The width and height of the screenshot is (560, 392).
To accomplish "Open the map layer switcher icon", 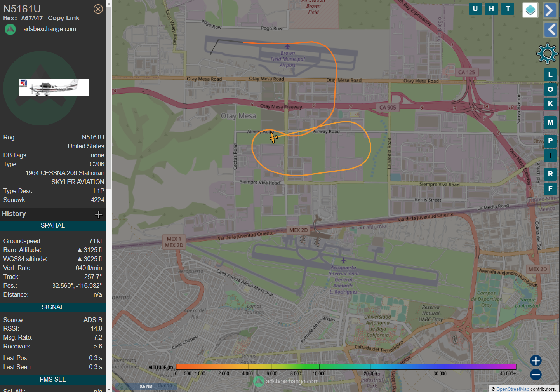I will click(x=530, y=10).
